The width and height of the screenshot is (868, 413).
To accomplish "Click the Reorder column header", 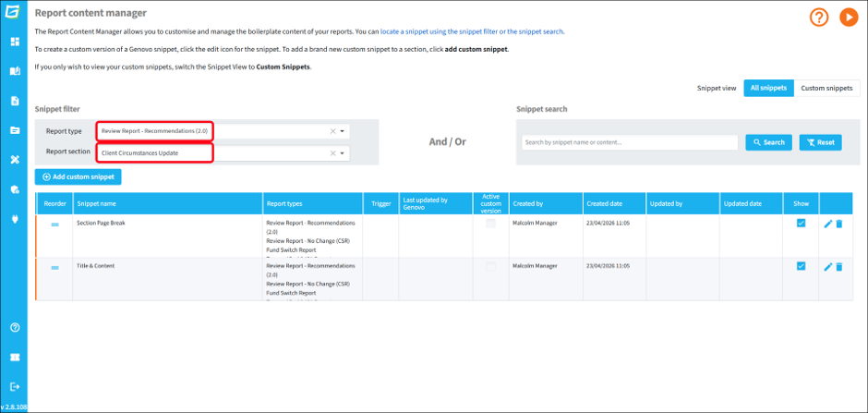I will 54,204.
